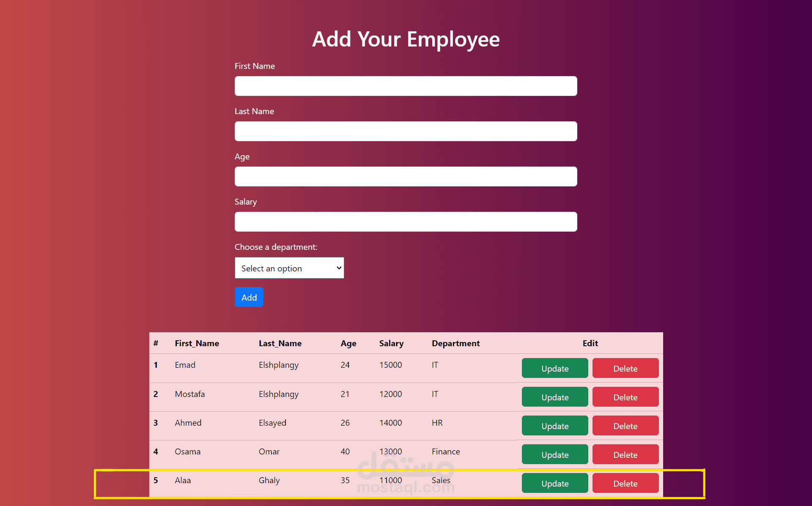
Task: Click Update for Osama Omar
Action: pos(554,454)
